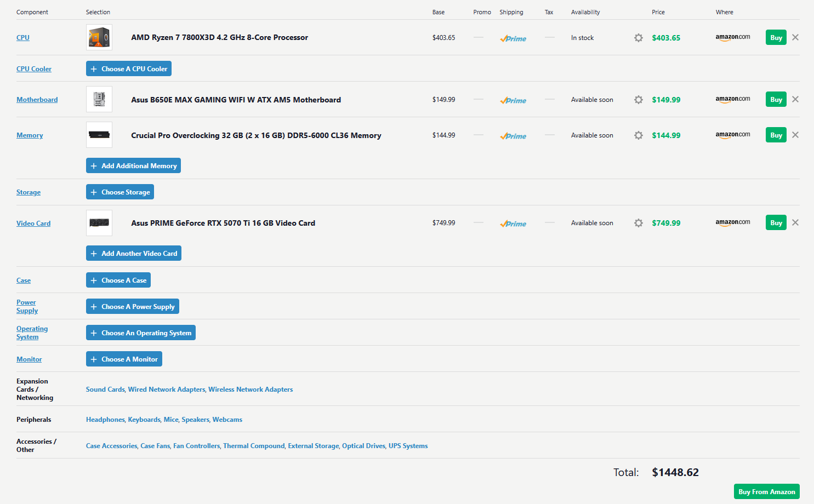Click the amazon.com logo in the Video Card row
Viewport: 814px width, 504px height.
point(733,222)
